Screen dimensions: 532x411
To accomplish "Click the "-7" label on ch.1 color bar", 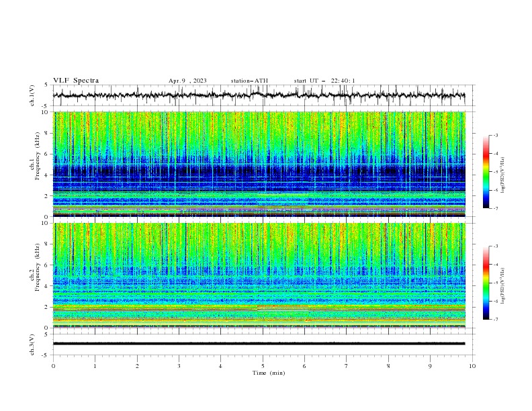I will [x=496, y=208].
